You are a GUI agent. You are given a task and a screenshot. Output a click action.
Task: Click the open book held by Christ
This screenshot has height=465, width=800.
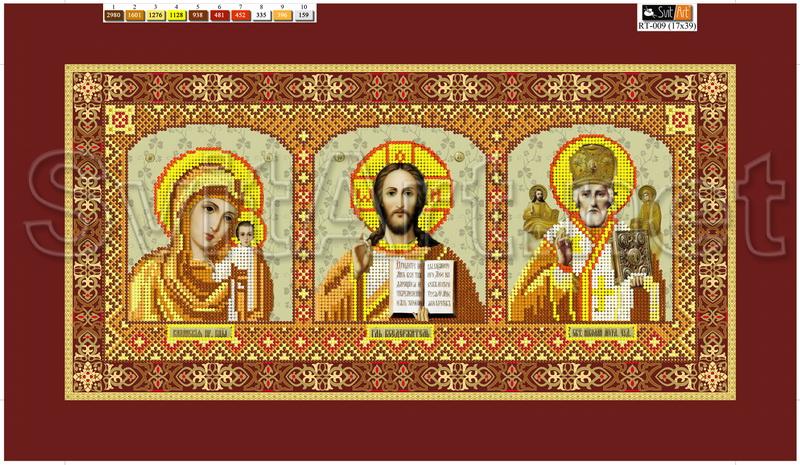pyautogui.click(x=421, y=283)
